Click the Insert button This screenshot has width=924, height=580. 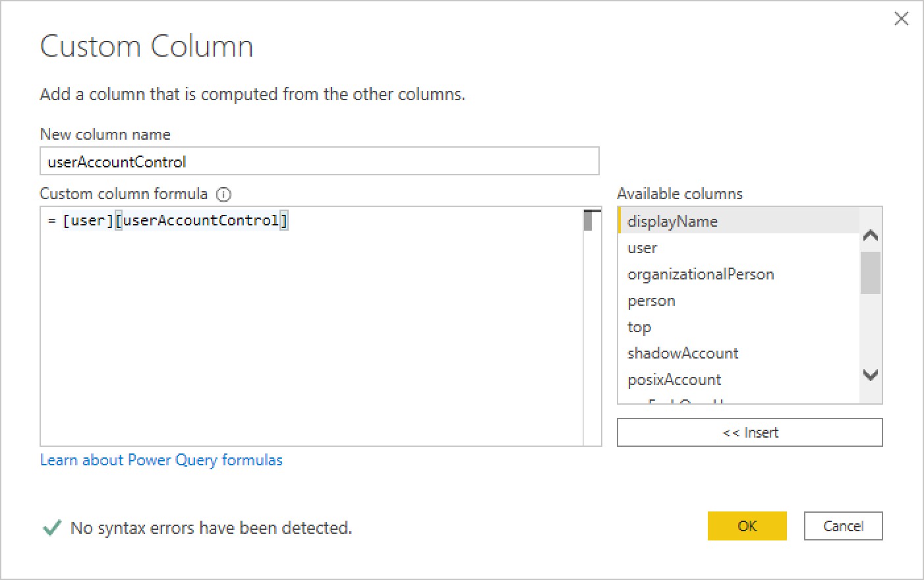point(750,432)
